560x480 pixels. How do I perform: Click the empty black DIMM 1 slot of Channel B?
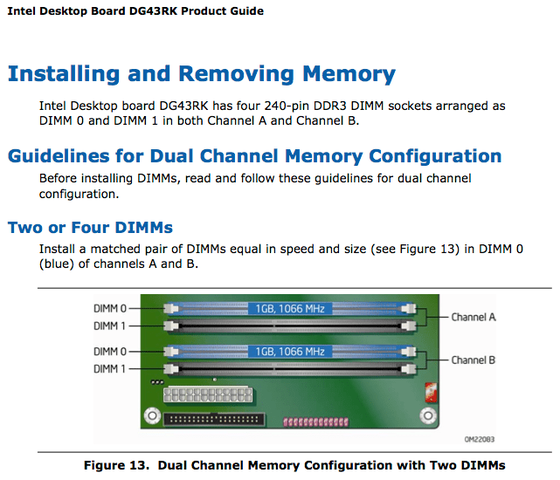290,369
